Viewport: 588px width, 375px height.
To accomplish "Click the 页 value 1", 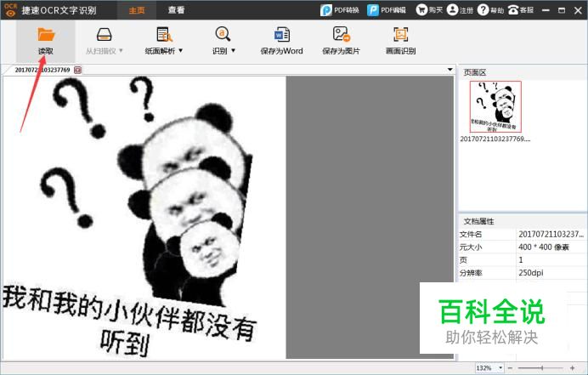I will pyautogui.click(x=521, y=259).
